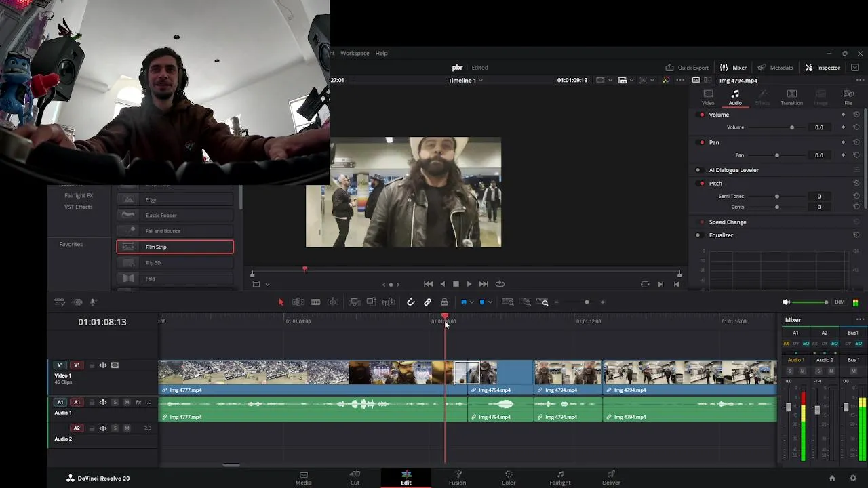
Task: Toggle the Inspector panel button
Action: [823, 68]
